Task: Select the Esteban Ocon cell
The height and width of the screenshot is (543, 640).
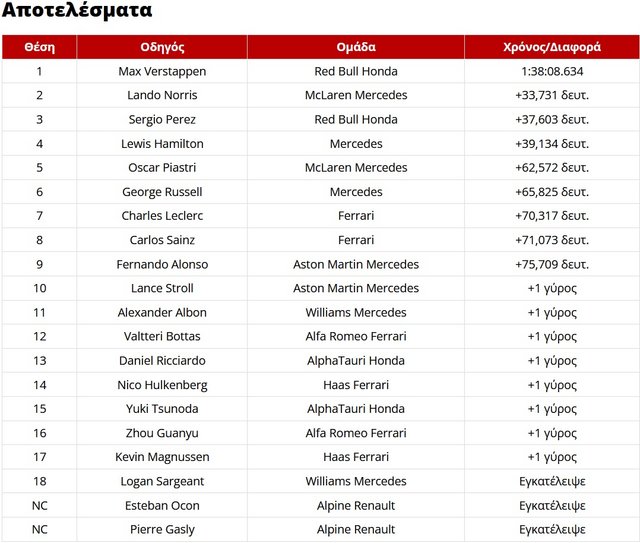Action: (x=162, y=505)
